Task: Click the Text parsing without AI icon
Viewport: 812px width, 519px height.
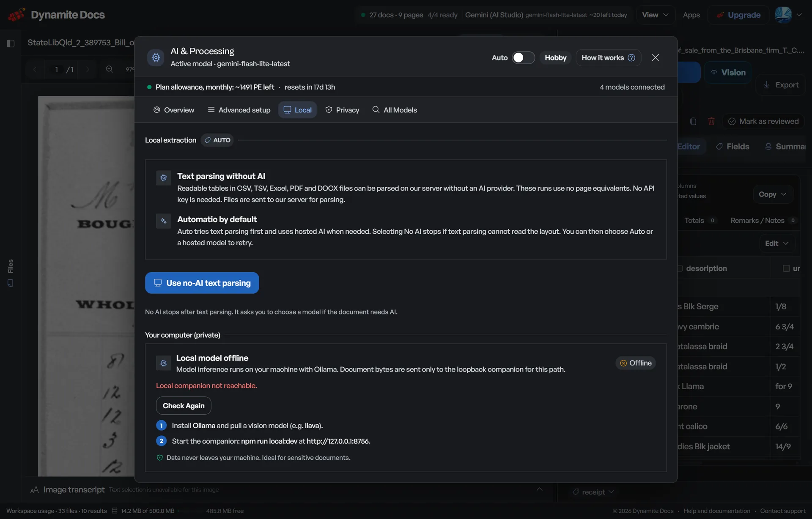Action: (163, 178)
